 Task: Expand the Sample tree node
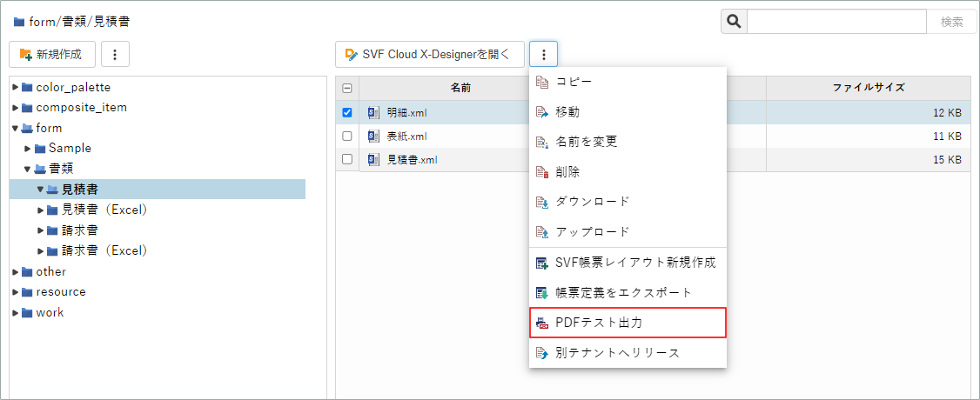(28, 149)
